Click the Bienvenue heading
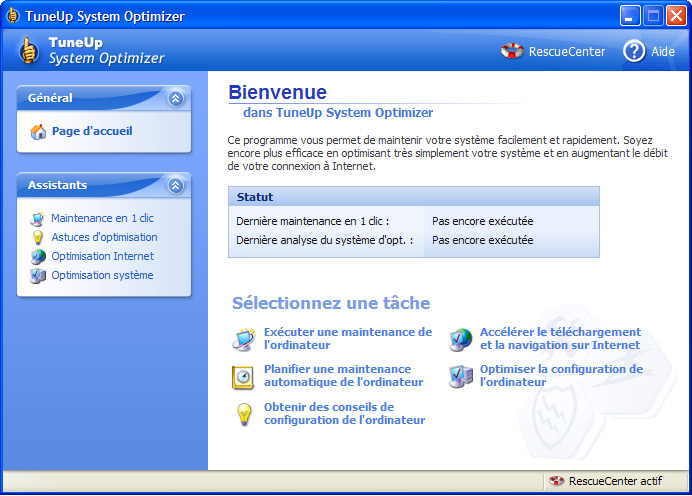This screenshot has width=692, height=496. [x=277, y=92]
